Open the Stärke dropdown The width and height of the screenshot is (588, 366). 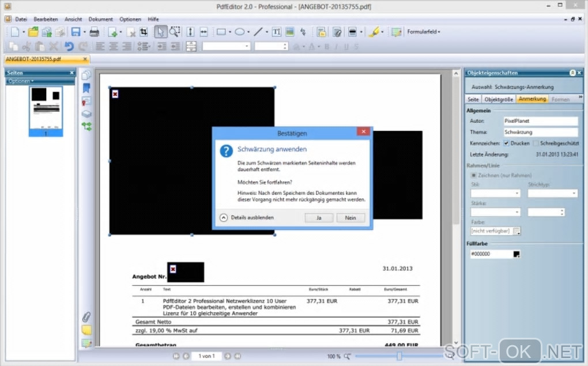[x=495, y=212]
